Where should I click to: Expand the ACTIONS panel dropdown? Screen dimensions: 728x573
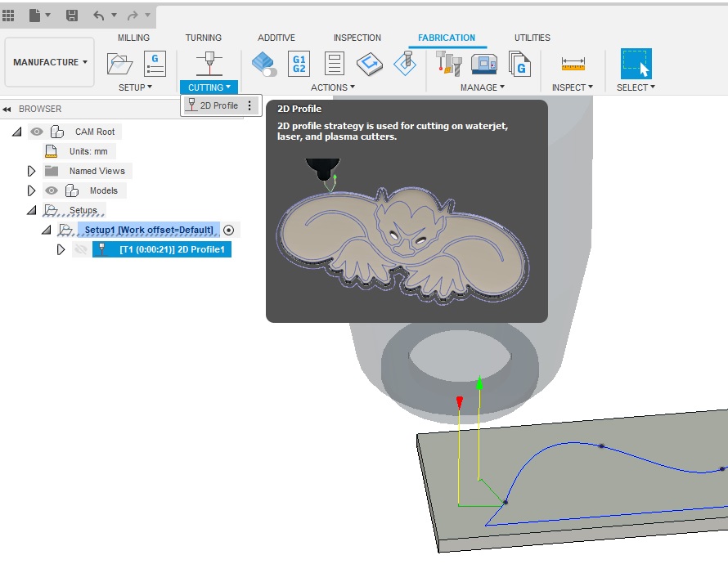[x=332, y=87]
